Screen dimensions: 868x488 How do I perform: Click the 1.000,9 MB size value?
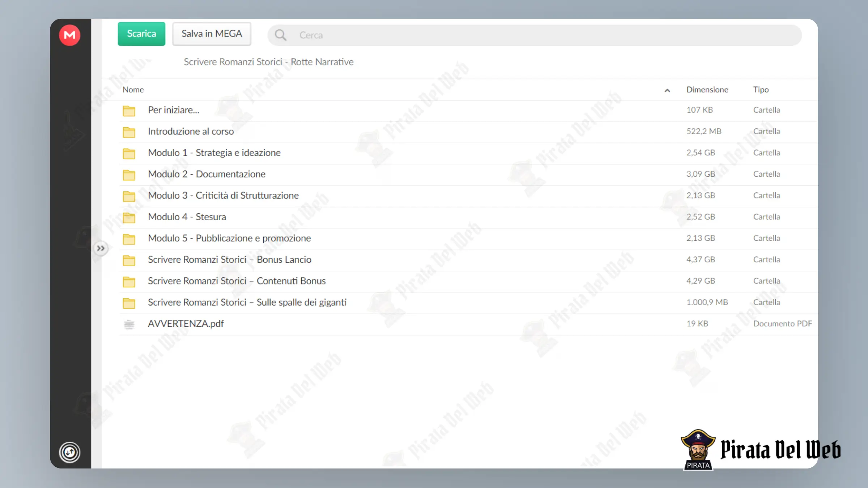[707, 302]
